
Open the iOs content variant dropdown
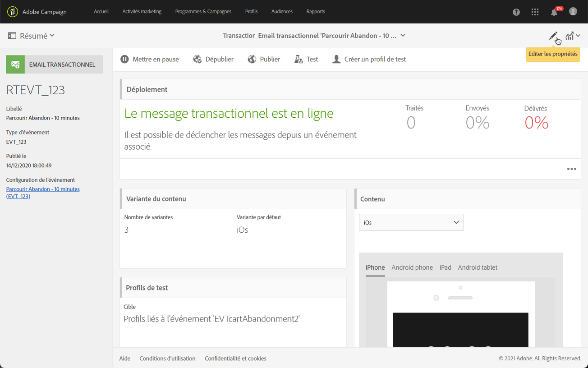click(x=411, y=222)
